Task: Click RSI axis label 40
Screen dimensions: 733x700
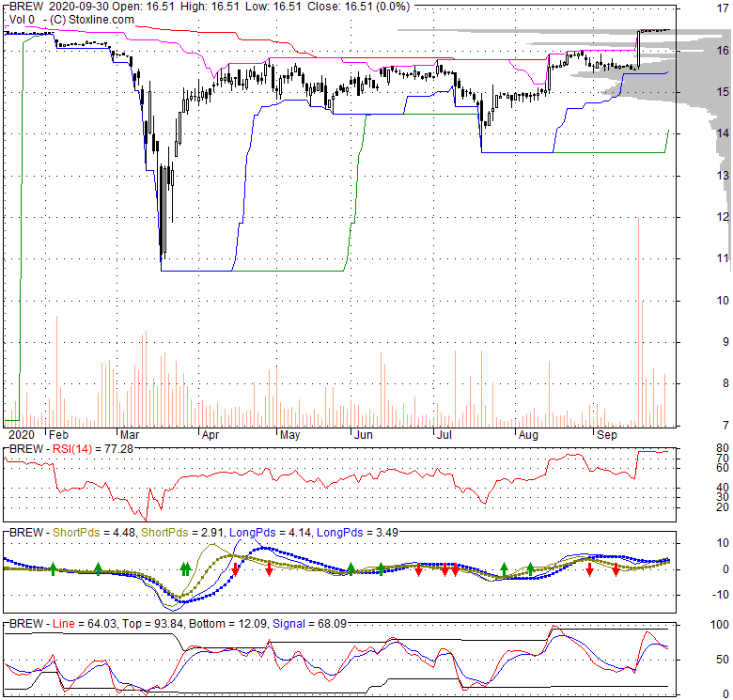Action: tap(723, 488)
